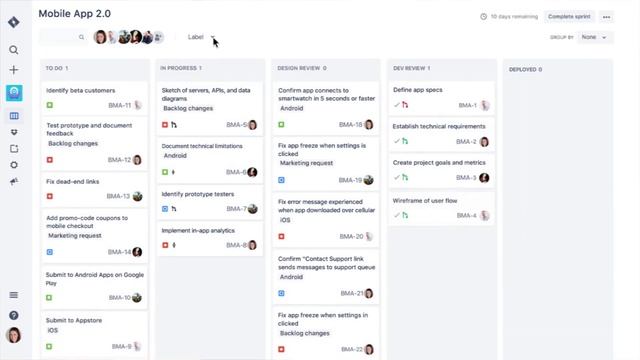The width and height of the screenshot is (640, 360).
Task: Open the more options ellipsis button
Action: (x=607, y=17)
